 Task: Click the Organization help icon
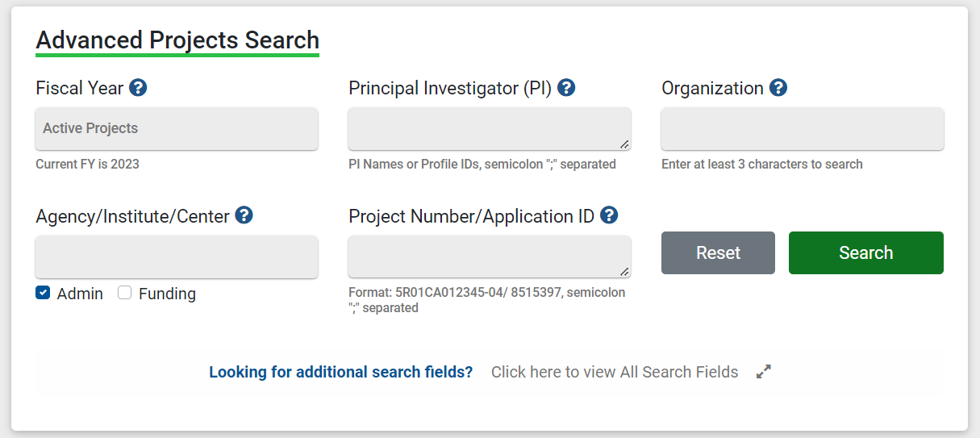coord(778,88)
